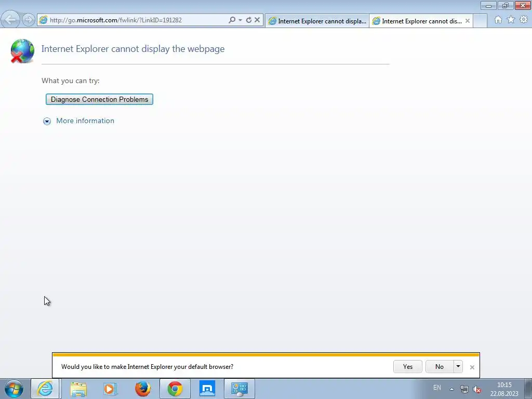Viewport: 532px width, 399px height.
Task: Minimize the Internet Explorer window
Action: pyautogui.click(x=488, y=5)
